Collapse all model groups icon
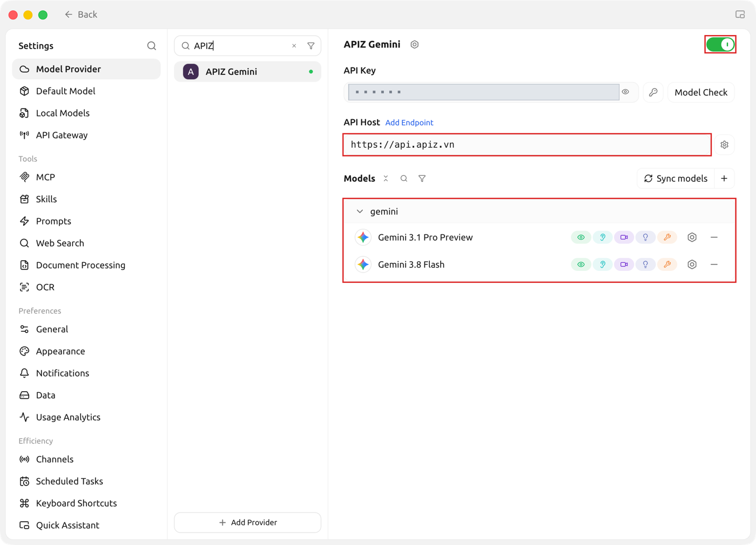This screenshot has width=756, height=545. pos(386,179)
